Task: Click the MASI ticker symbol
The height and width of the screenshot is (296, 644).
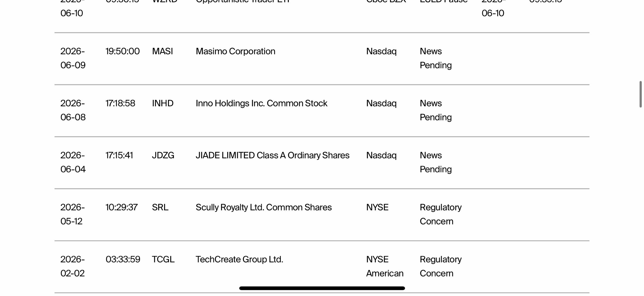Action: click(162, 51)
